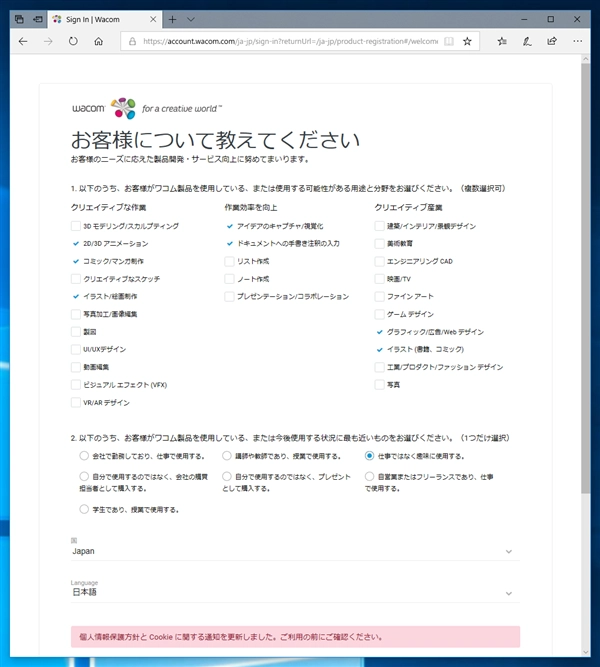Select the Sign In | Wacom tab
The image size is (600, 667).
tap(105, 19)
